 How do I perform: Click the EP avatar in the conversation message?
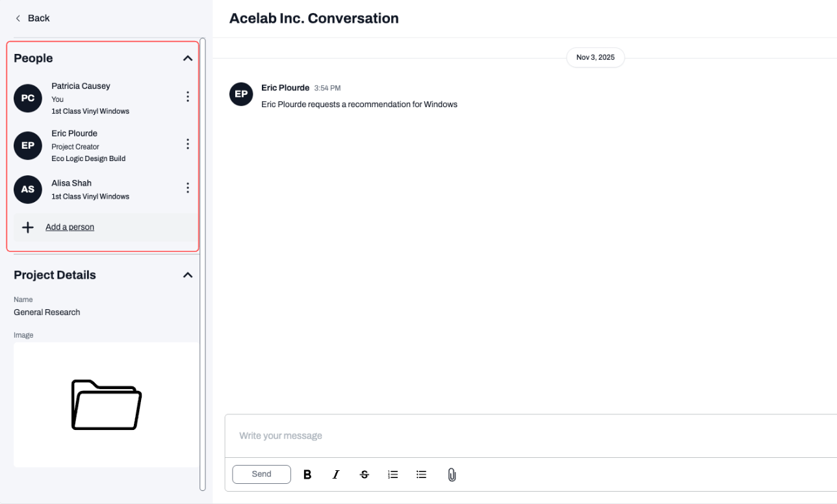pos(241,94)
